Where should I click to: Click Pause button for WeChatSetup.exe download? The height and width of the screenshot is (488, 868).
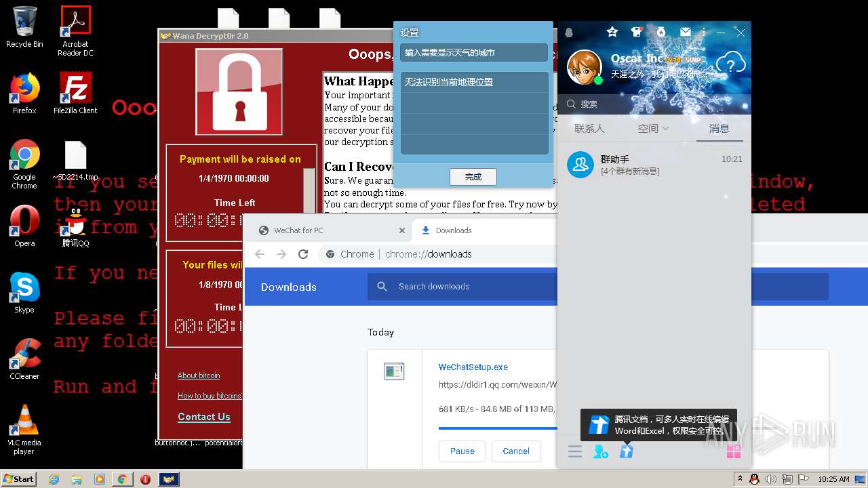click(462, 451)
